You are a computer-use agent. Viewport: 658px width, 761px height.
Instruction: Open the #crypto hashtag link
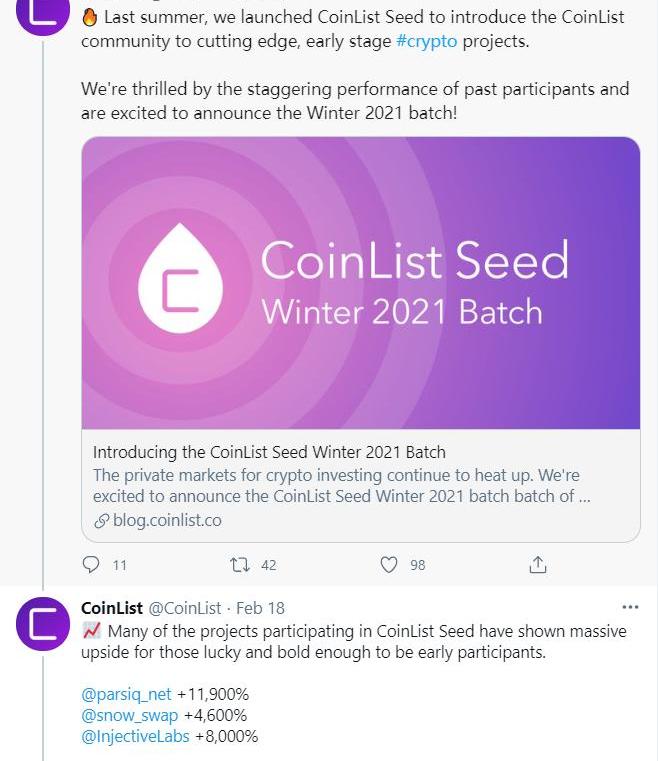point(426,41)
